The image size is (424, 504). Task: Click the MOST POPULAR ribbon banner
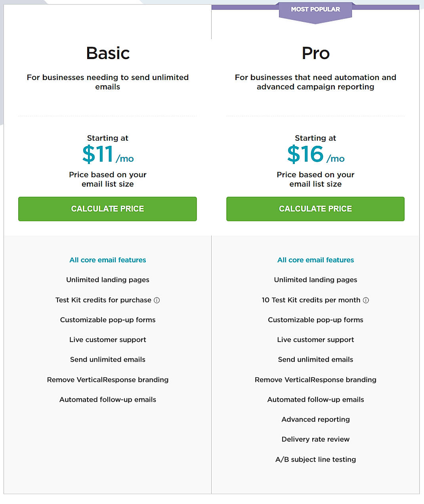pyautogui.click(x=315, y=9)
